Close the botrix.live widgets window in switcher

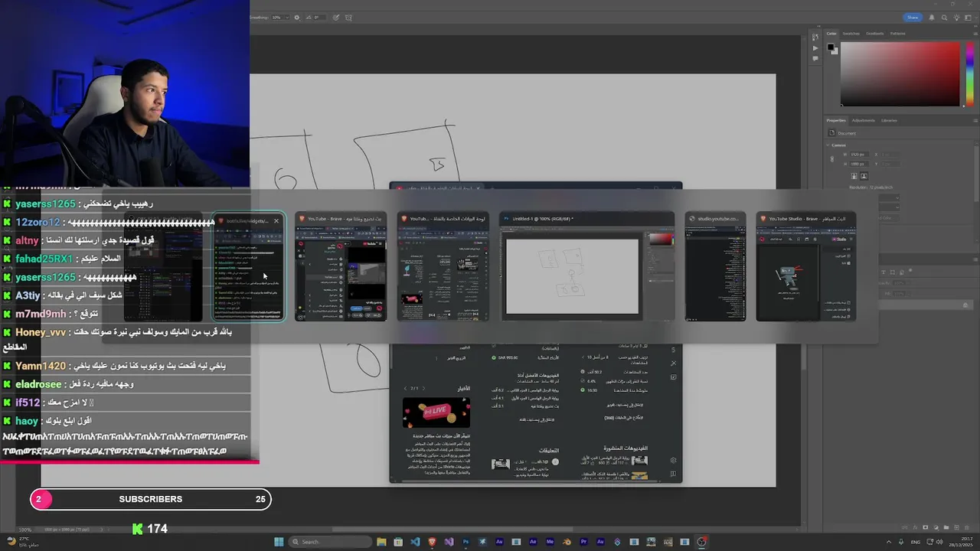coord(276,221)
